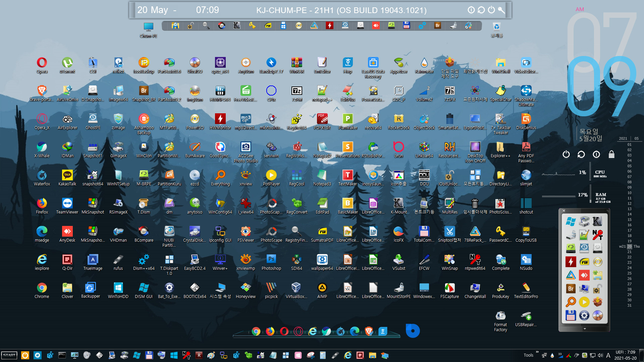Image resolution: width=644 pixels, height=362 pixels.
Task: Click the blue circle dock button
Action: [x=413, y=331]
